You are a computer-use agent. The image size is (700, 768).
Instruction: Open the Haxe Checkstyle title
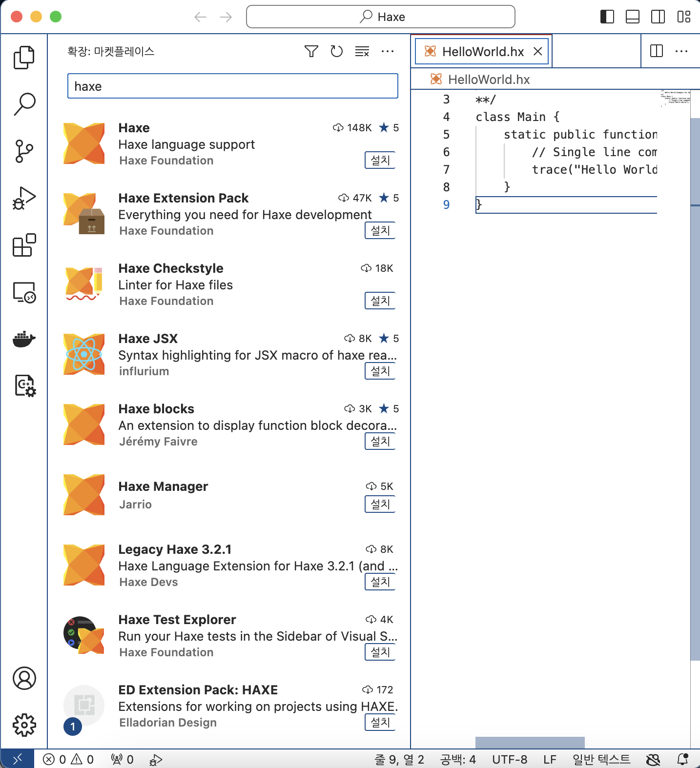click(x=171, y=268)
